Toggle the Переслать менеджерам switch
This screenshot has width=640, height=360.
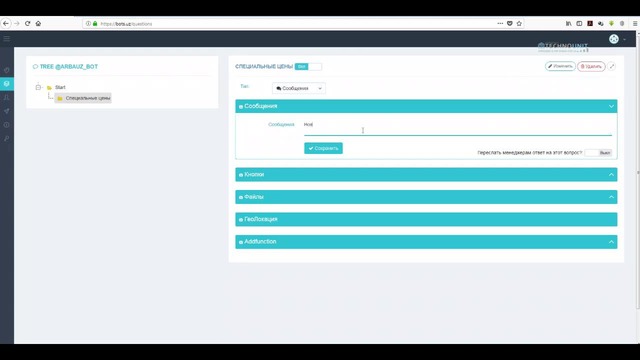tap(598, 153)
